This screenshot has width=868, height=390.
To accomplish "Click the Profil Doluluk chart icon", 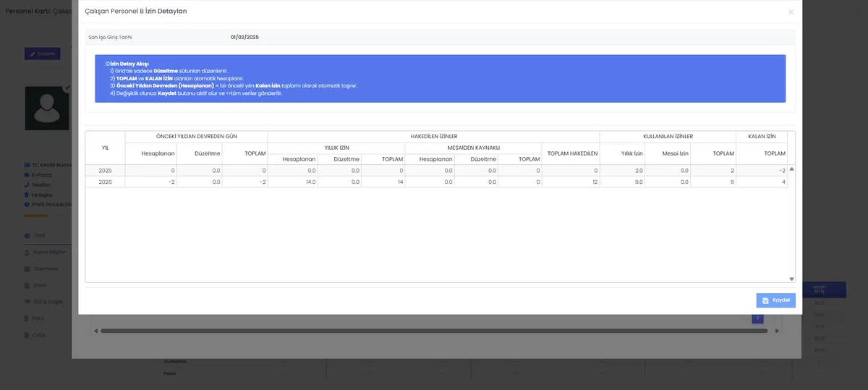I will point(27,204).
